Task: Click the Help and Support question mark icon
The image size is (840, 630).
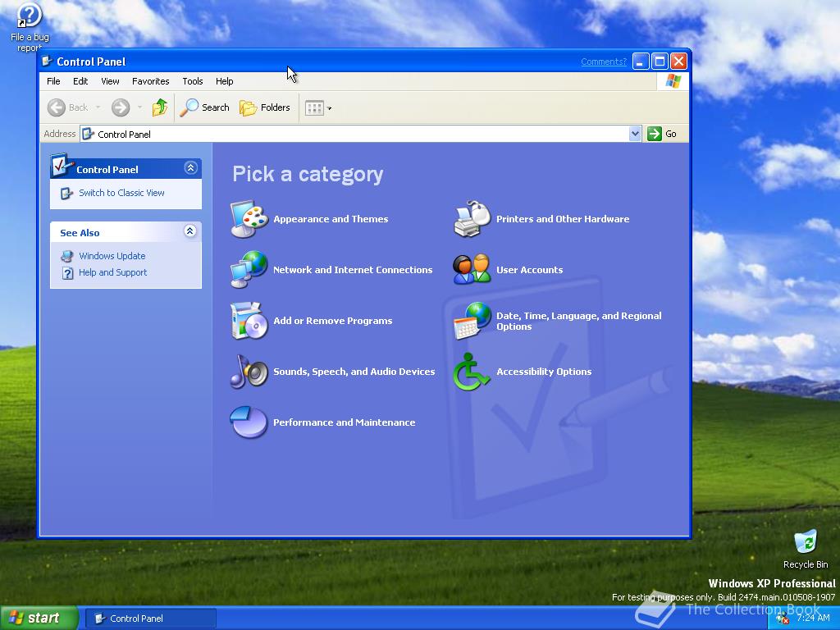Action: click(67, 273)
